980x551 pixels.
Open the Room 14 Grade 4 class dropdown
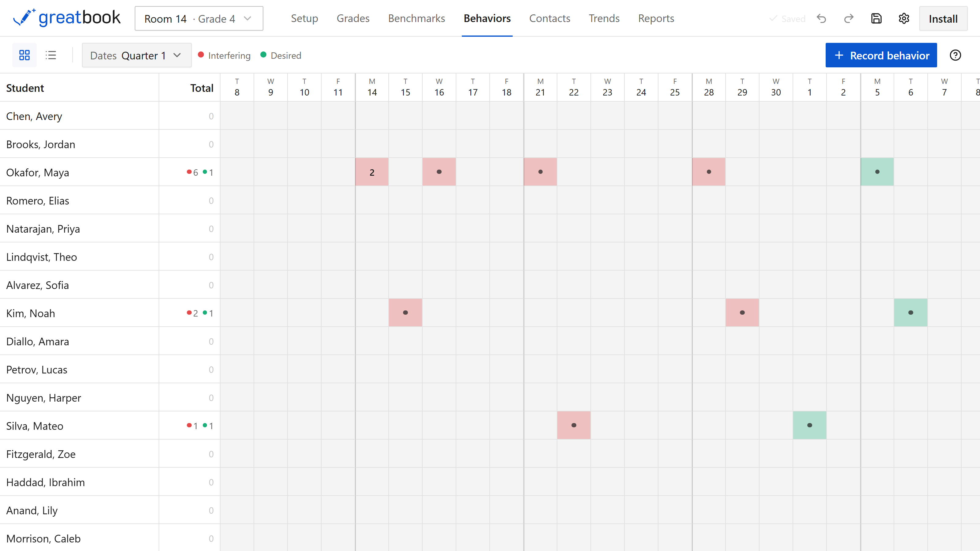pos(199,19)
